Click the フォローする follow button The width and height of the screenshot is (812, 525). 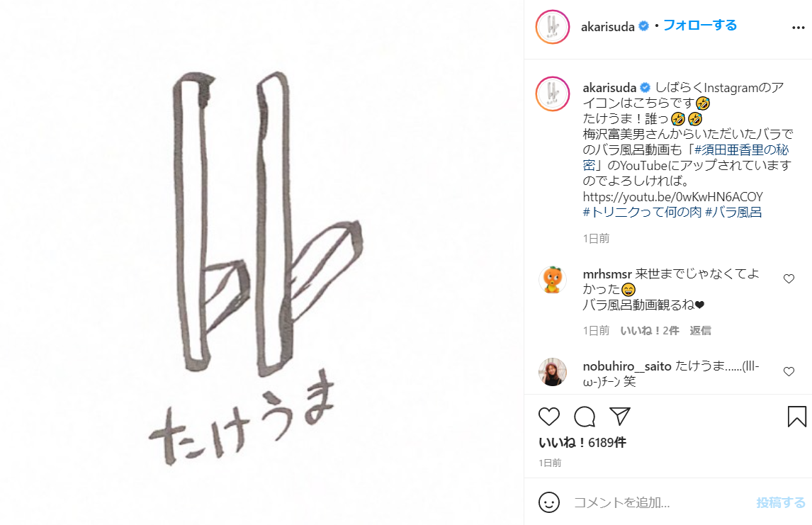699,26
